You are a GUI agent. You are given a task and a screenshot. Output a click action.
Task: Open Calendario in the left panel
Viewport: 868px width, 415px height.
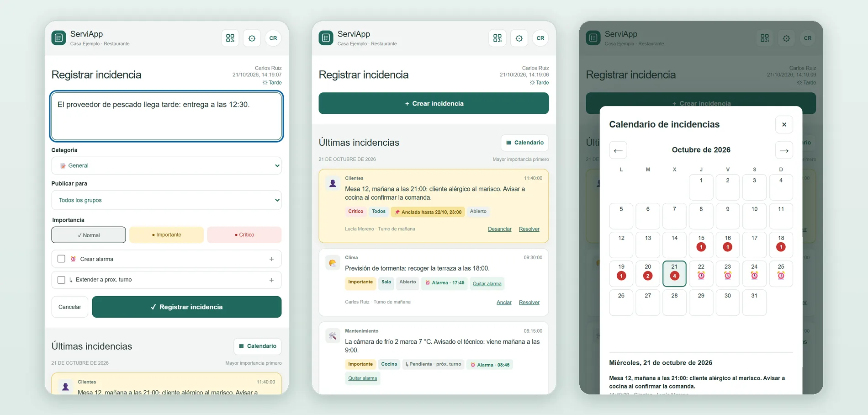pos(258,346)
